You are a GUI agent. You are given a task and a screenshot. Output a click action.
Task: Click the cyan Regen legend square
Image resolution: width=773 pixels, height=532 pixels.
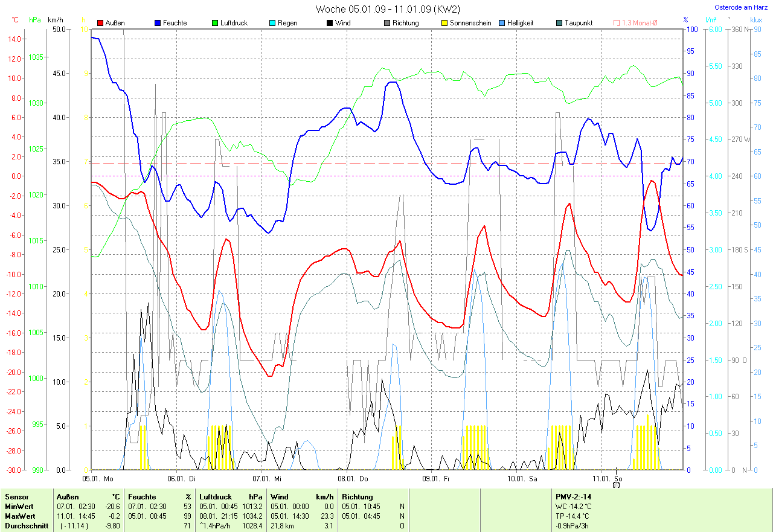pyautogui.click(x=272, y=23)
